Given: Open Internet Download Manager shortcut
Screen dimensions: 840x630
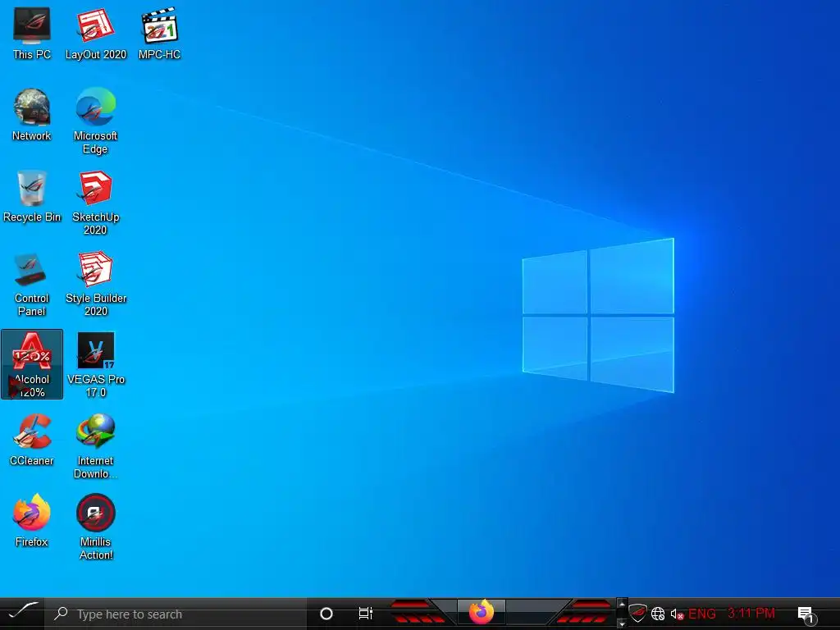Looking at the screenshot, I should coord(95,447).
